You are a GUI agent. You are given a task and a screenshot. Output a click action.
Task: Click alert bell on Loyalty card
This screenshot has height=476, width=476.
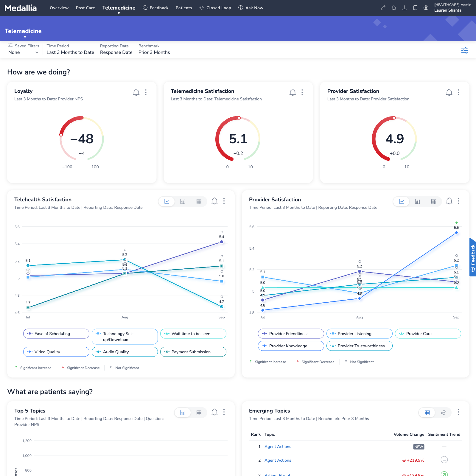click(x=136, y=92)
